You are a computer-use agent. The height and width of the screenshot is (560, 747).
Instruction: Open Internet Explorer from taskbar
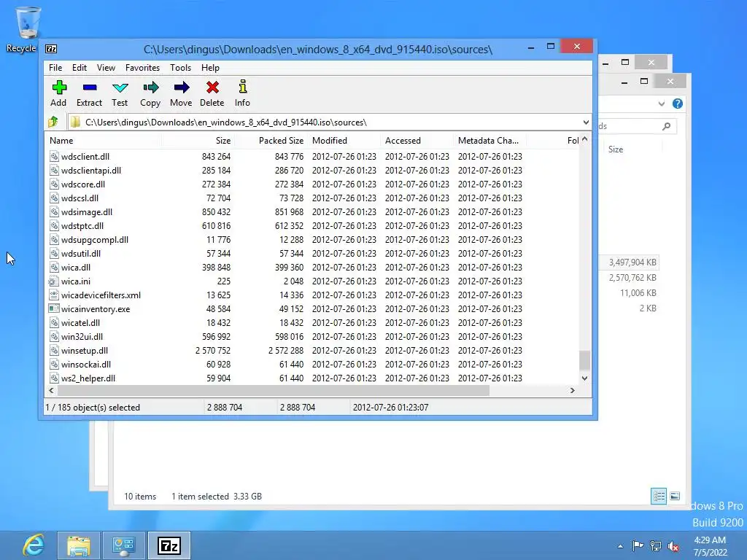tap(34, 545)
